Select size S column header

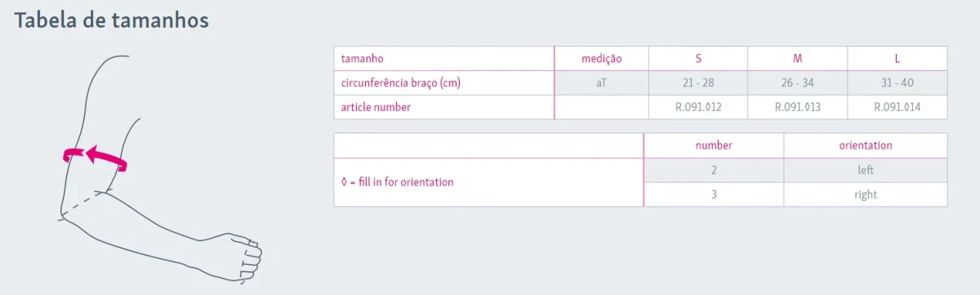[698, 59]
